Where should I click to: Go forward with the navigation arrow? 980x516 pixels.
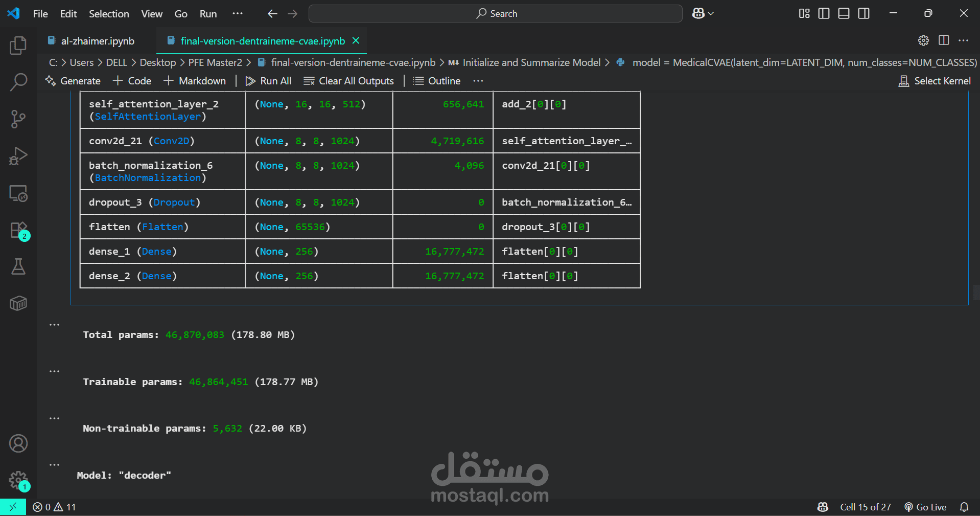tap(293, 14)
